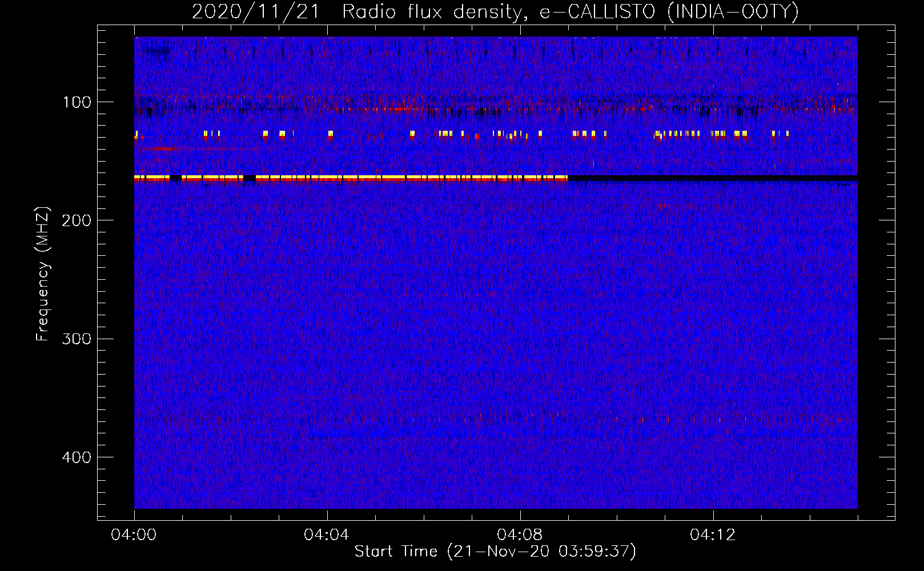924x571 pixels.
Task: Click the 100 frequency tick label
Action: (x=77, y=102)
